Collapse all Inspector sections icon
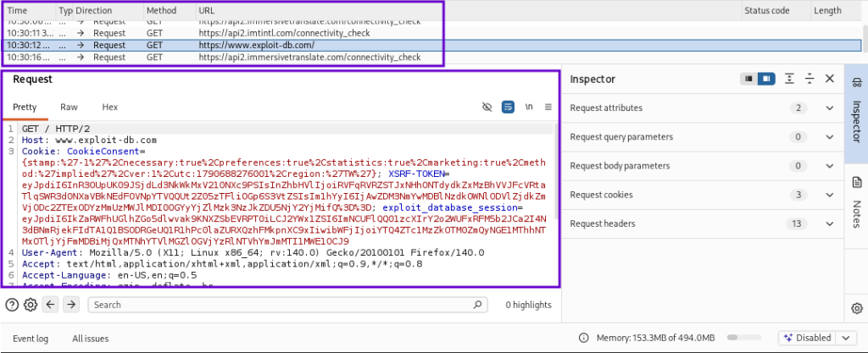The width and height of the screenshot is (868, 353). point(810,79)
